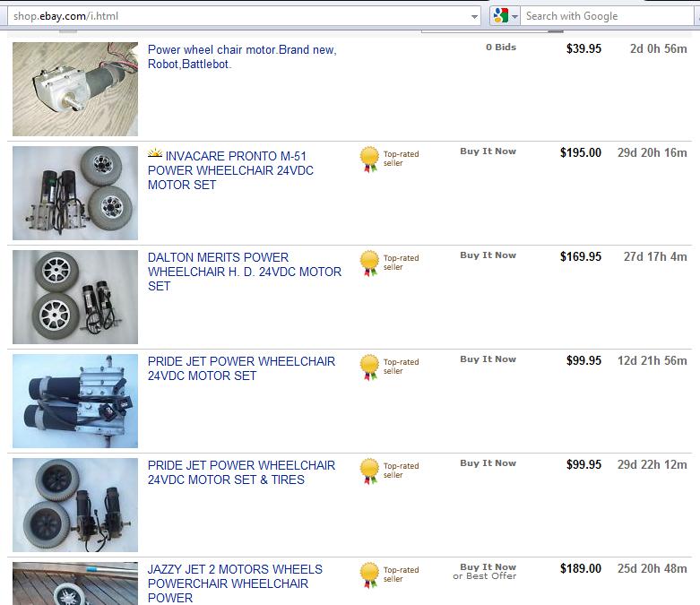Expand the address bar history dropdown
Viewport: 700px width, 605px height.
pos(474,16)
